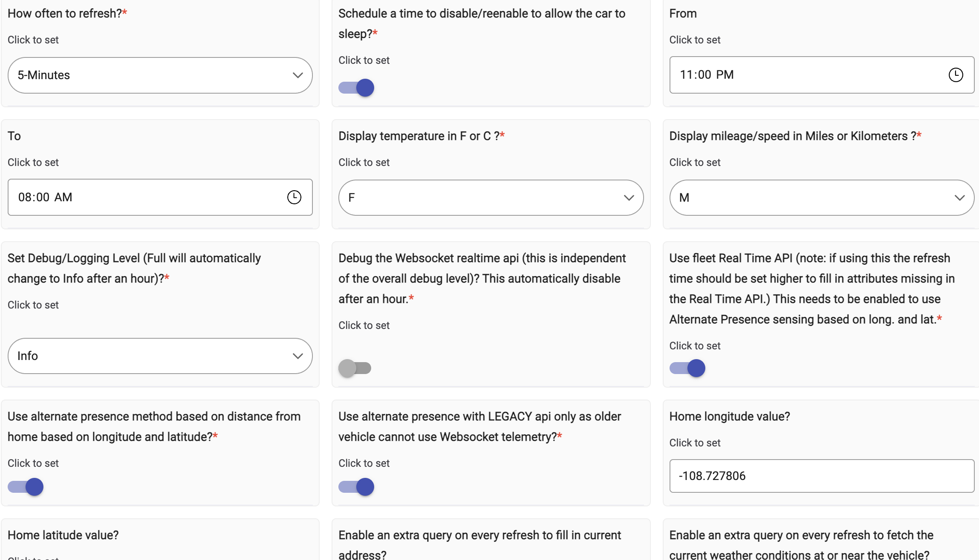The width and height of the screenshot is (979, 560).
Task: Toggle alternate presence by distance from home
Action: tap(26, 487)
